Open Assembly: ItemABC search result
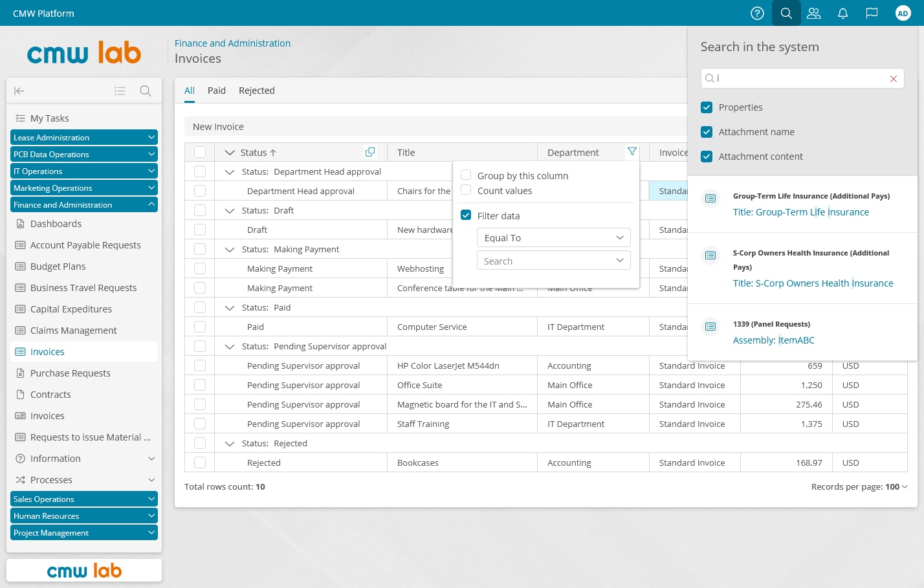 coord(774,340)
